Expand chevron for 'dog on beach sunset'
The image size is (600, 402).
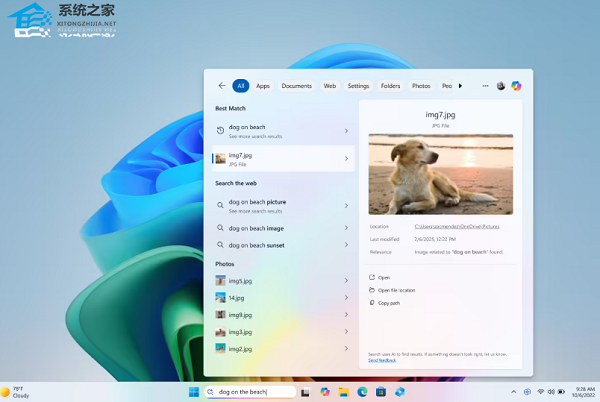tap(346, 245)
